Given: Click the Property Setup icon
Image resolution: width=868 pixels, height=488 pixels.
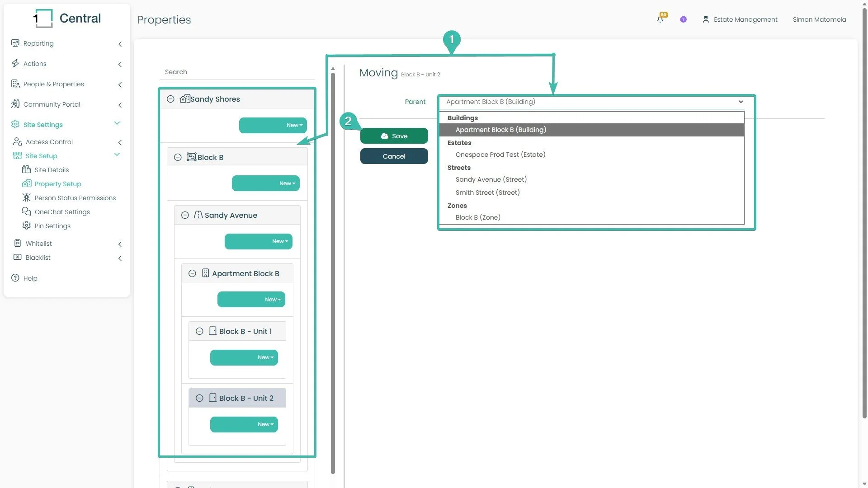Looking at the screenshot, I should [x=27, y=184].
